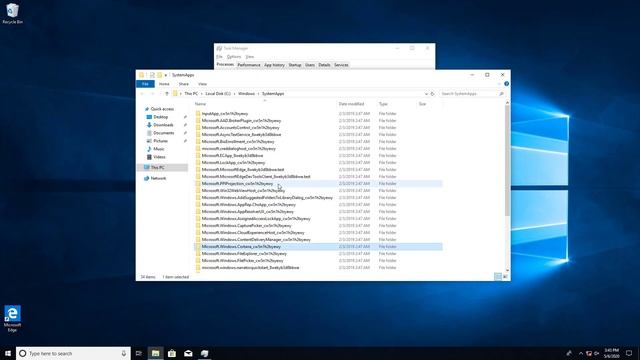Click the Explorer Help question mark icon

click(x=507, y=84)
